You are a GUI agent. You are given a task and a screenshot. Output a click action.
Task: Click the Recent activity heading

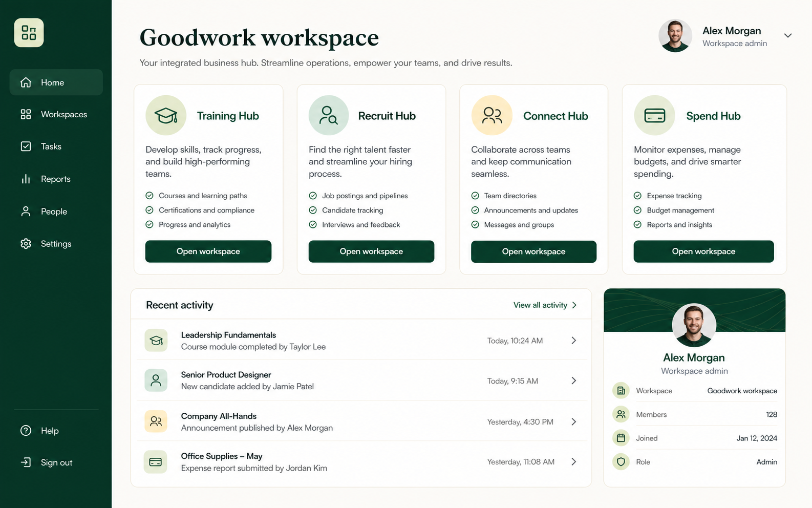180,305
